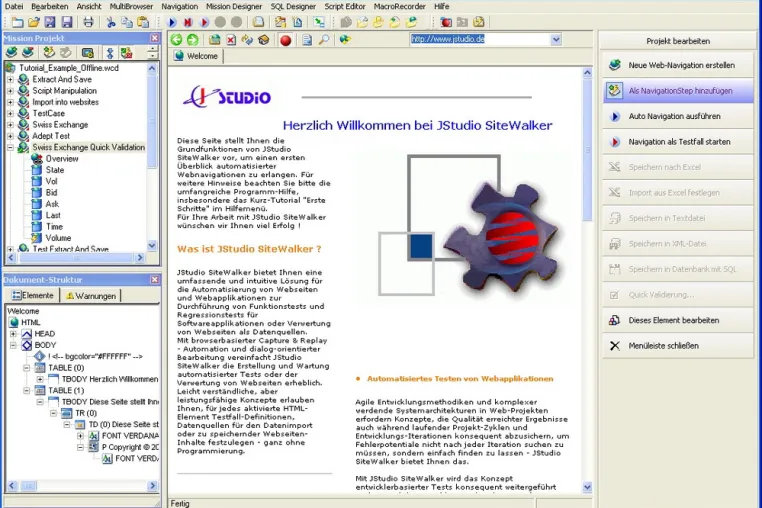Select the Last tree item
762x508 pixels.
[x=53, y=215]
